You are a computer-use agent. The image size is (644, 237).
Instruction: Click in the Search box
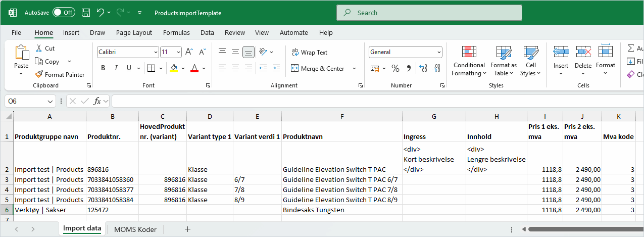pos(429,13)
